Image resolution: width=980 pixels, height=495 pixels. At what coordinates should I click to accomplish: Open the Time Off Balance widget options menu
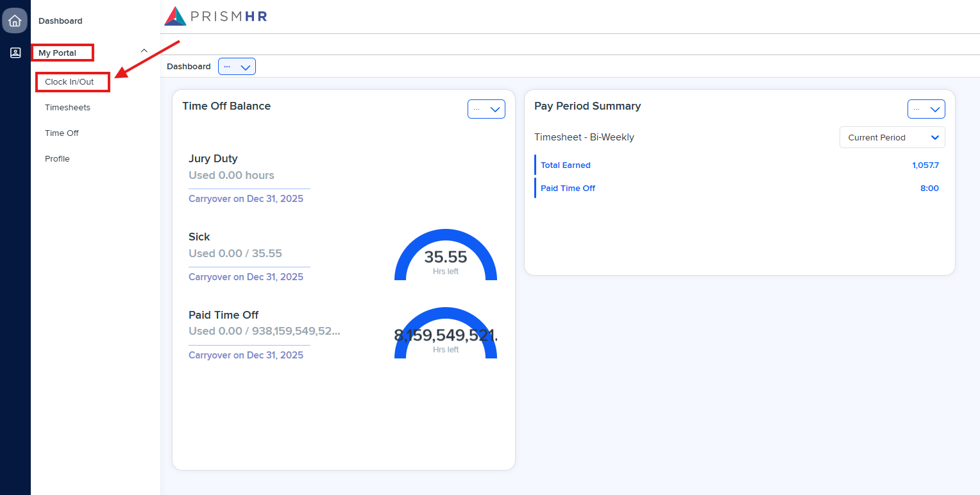486,108
